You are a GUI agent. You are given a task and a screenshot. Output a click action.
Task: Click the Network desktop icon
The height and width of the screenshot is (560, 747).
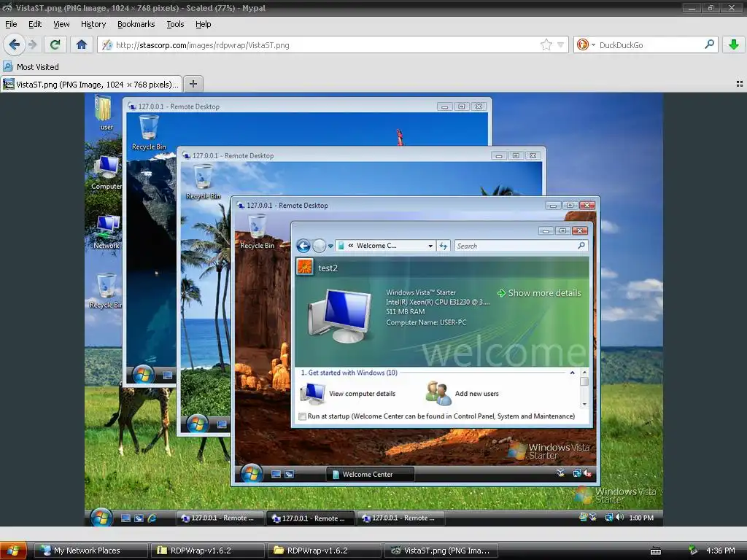(x=107, y=232)
